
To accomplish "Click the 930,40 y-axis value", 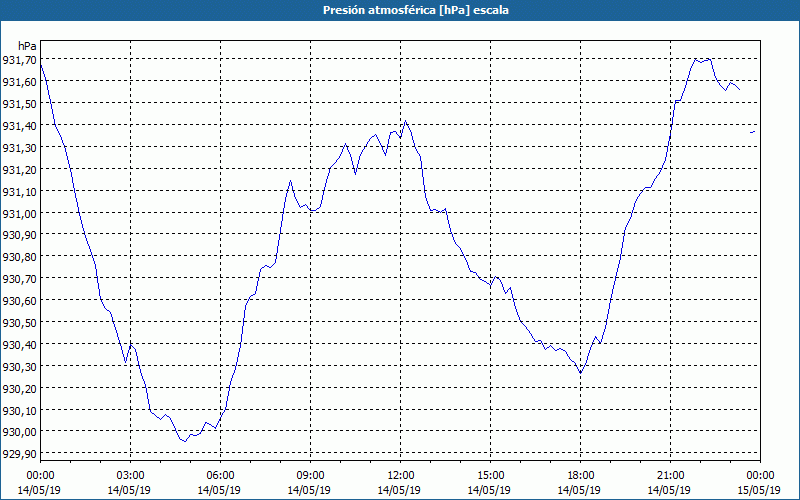I will pyautogui.click(x=19, y=345).
